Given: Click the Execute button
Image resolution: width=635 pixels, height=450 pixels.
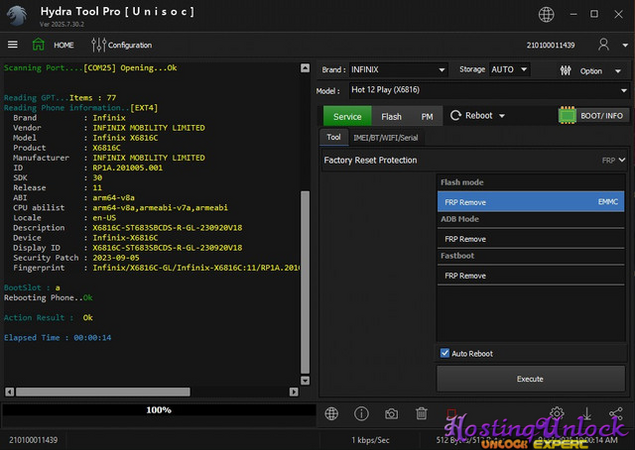Looking at the screenshot, I should (x=529, y=378).
